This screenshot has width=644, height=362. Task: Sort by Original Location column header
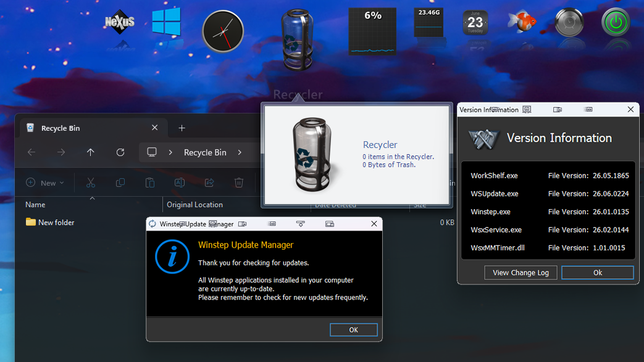pyautogui.click(x=194, y=204)
